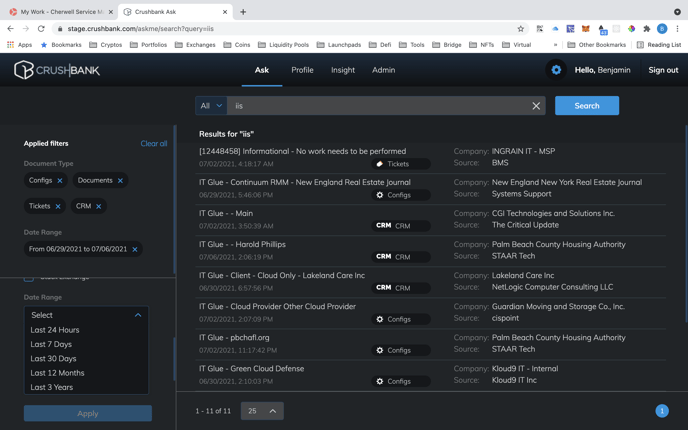Click the browser address bar
This screenshot has height=430, width=688.
[x=290, y=29]
